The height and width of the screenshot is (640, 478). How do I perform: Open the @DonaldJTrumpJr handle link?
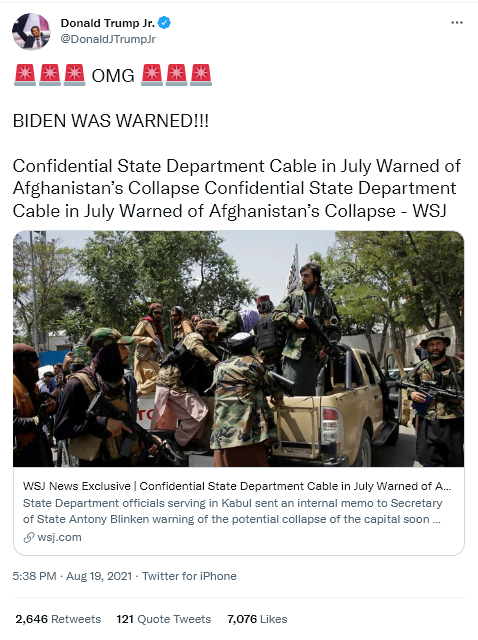[x=108, y=39]
